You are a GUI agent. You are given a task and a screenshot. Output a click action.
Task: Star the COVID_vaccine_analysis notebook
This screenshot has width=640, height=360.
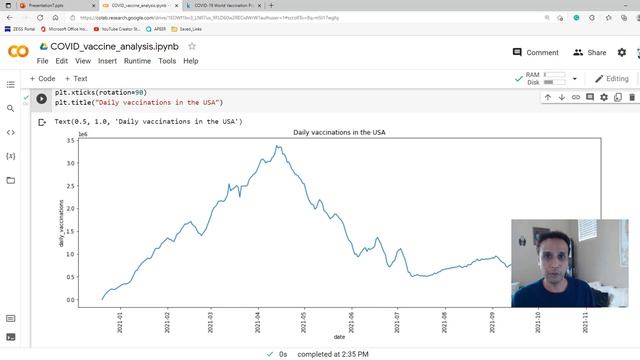tap(192, 47)
